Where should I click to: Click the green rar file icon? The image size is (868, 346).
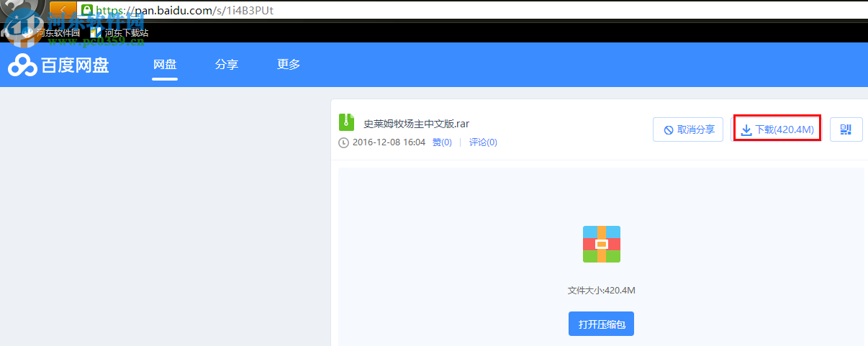click(346, 122)
